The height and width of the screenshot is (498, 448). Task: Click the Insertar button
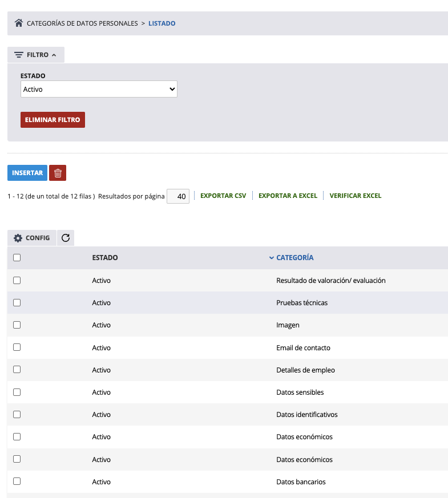(x=27, y=173)
